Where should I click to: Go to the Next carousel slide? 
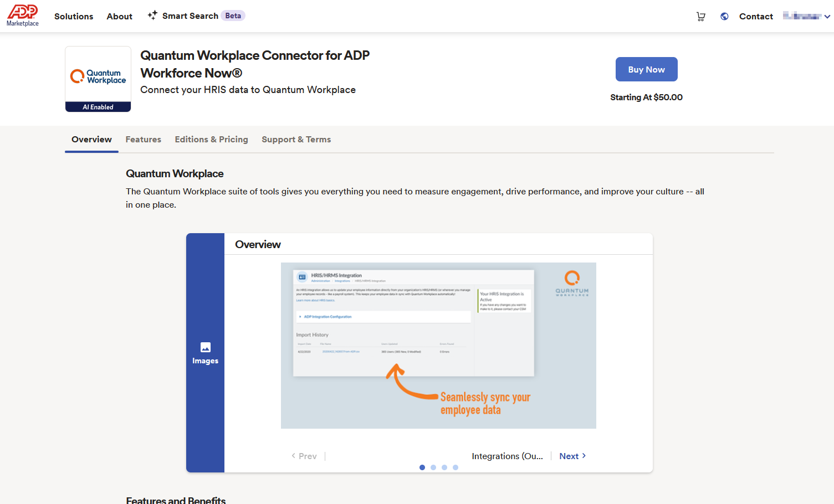pos(572,456)
